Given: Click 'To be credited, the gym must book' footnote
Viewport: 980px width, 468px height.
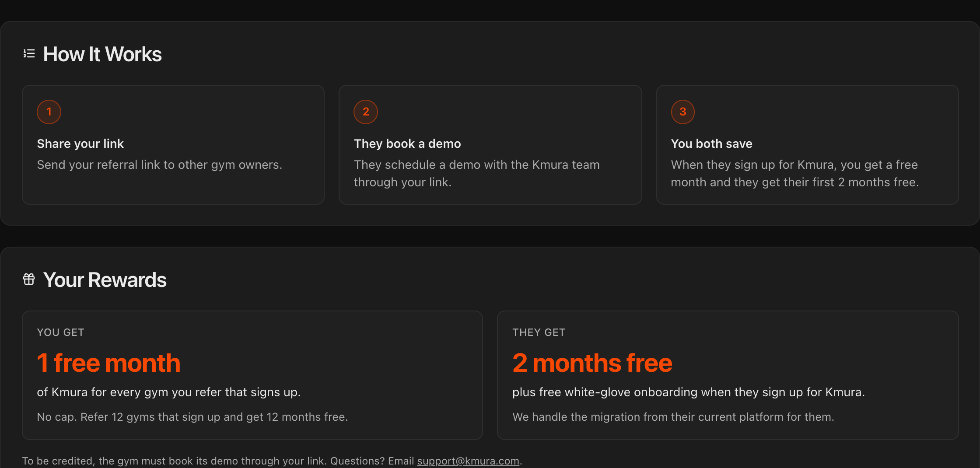Looking at the screenshot, I should (x=272, y=461).
